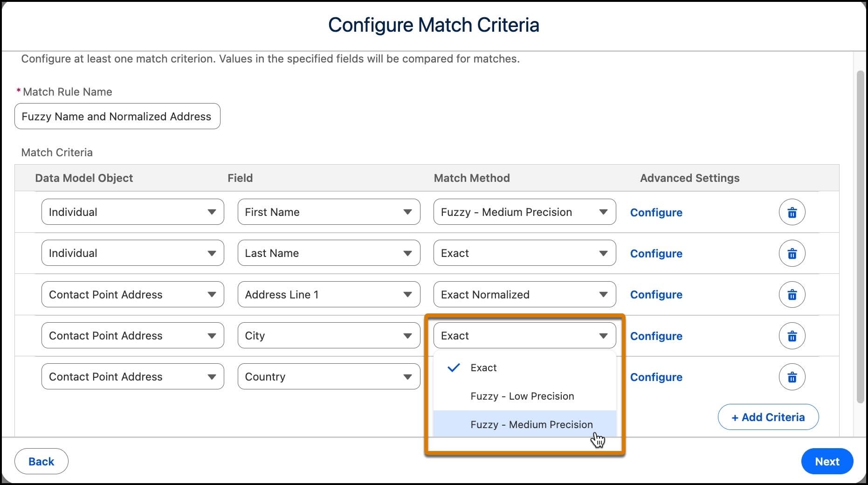This screenshot has height=485, width=868.
Task: Open Data Model Object dropdown in first row
Action: 133,212
